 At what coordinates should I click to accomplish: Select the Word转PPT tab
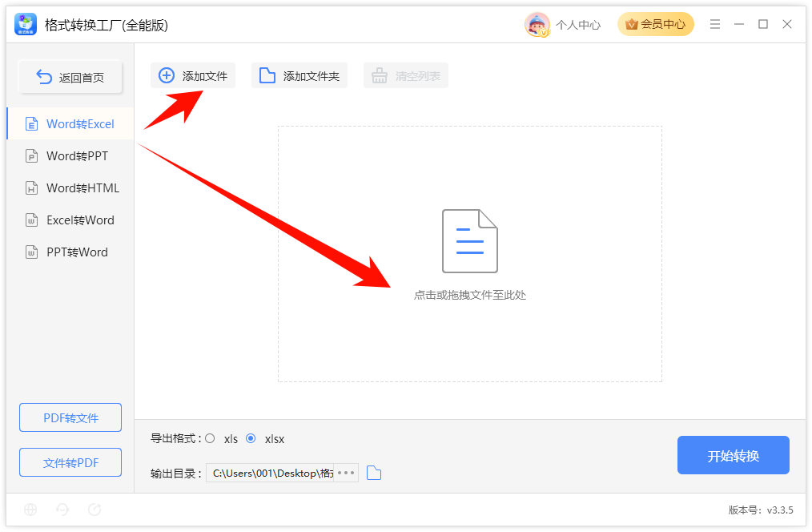pos(70,156)
